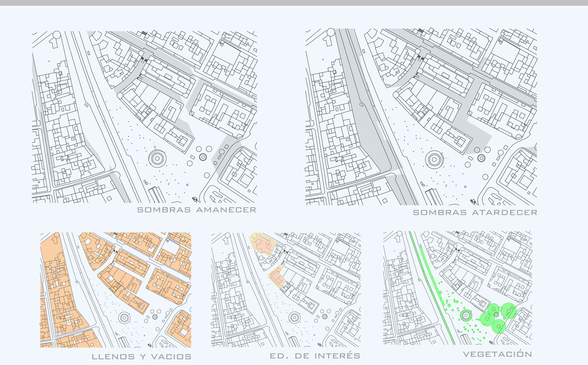Click the small concentric fountain in the Amanecer map
This screenshot has width=588, height=365.
pos(203,157)
